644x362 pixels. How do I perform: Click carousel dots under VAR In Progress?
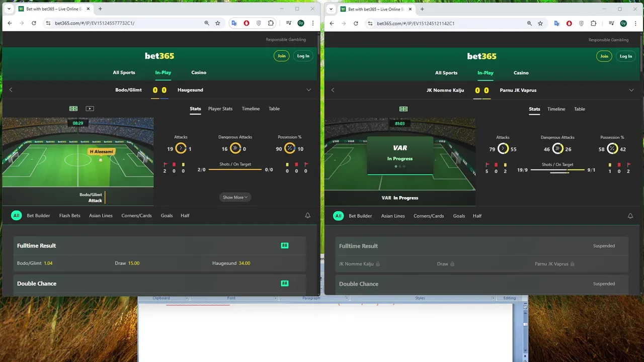click(x=399, y=166)
